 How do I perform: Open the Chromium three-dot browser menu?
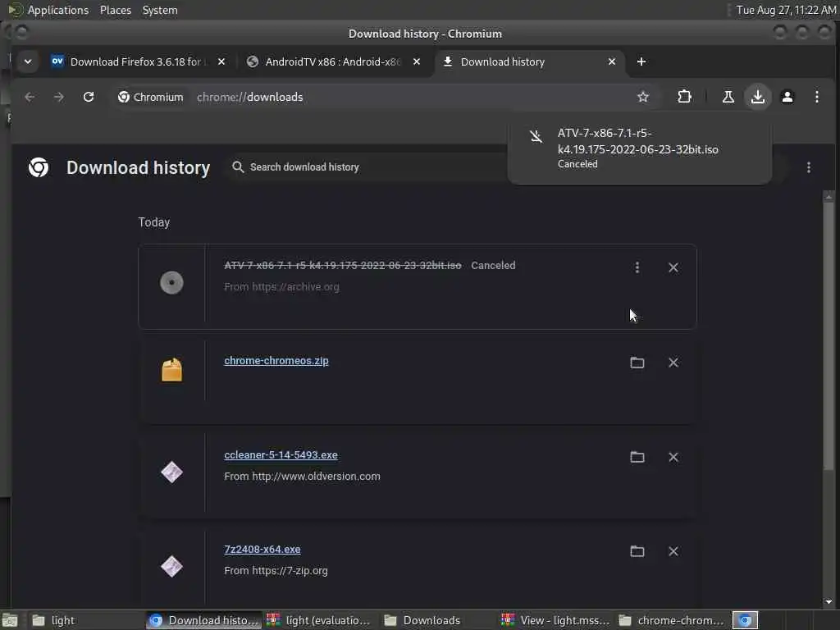(x=816, y=97)
